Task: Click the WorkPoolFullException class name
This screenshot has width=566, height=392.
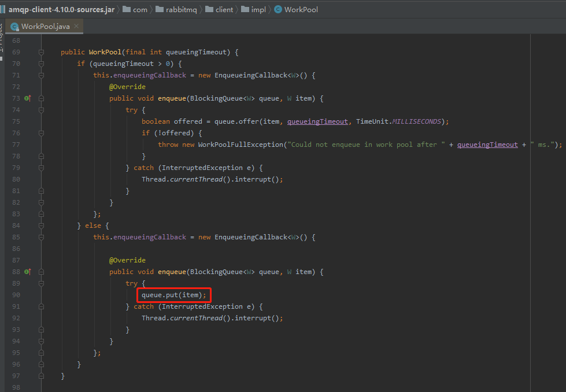Action: (x=241, y=145)
